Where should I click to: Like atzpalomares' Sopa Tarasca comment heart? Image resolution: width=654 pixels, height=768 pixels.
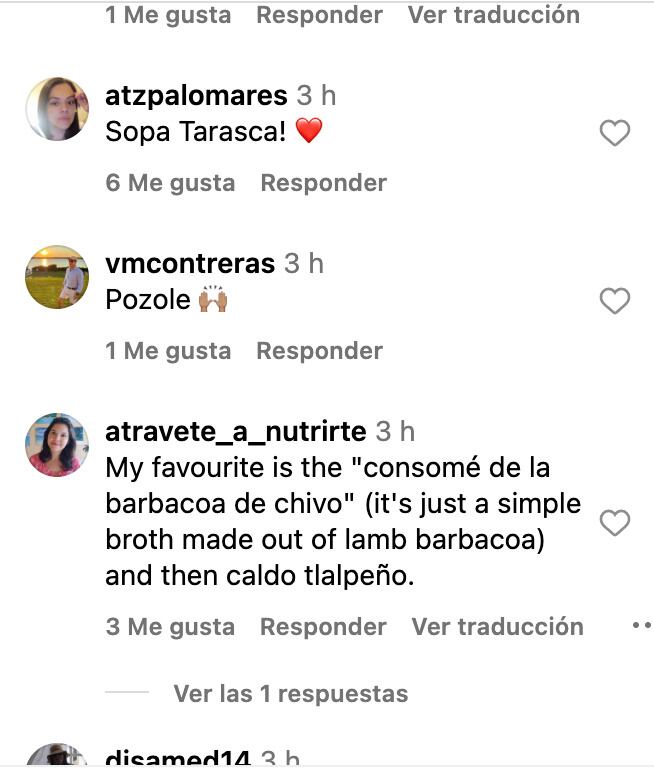coord(615,133)
